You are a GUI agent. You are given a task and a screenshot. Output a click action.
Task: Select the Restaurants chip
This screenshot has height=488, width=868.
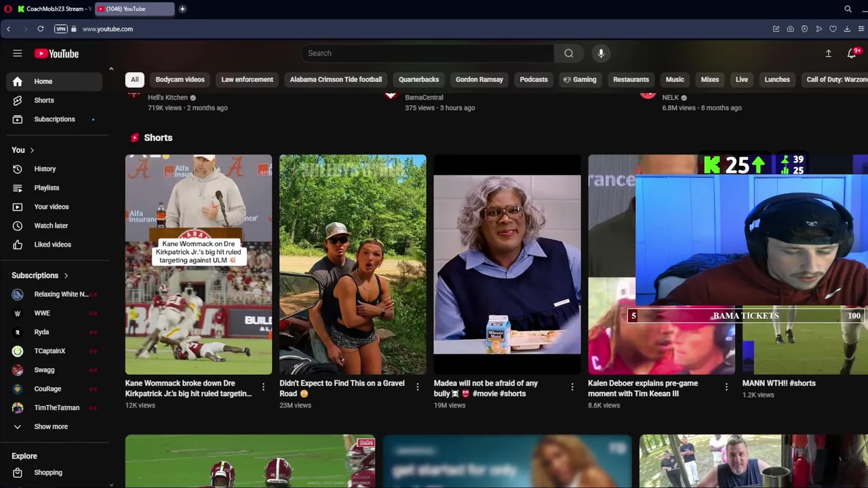point(631,79)
